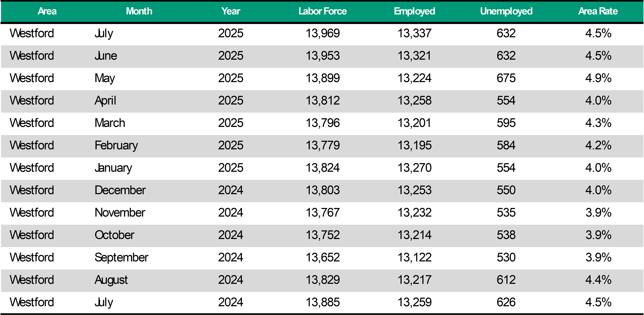Click the labor force value 13,885
The image size is (644, 315).
point(323,302)
